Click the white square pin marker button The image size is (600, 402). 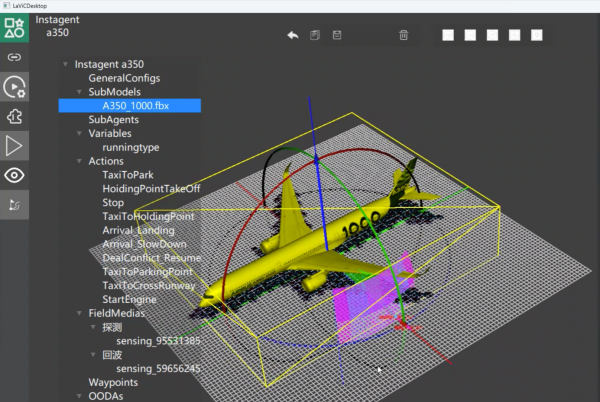point(536,35)
